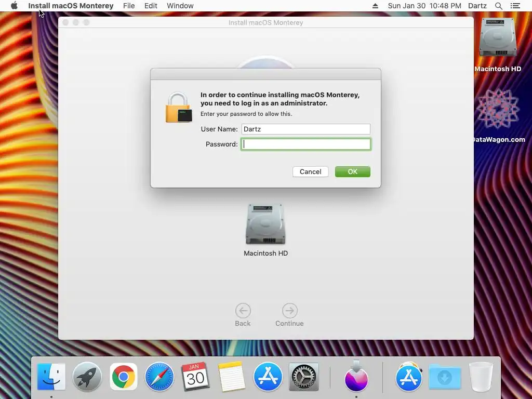This screenshot has height=399, width=532.
Task: Click the green OK button
Action: [353, 171]
